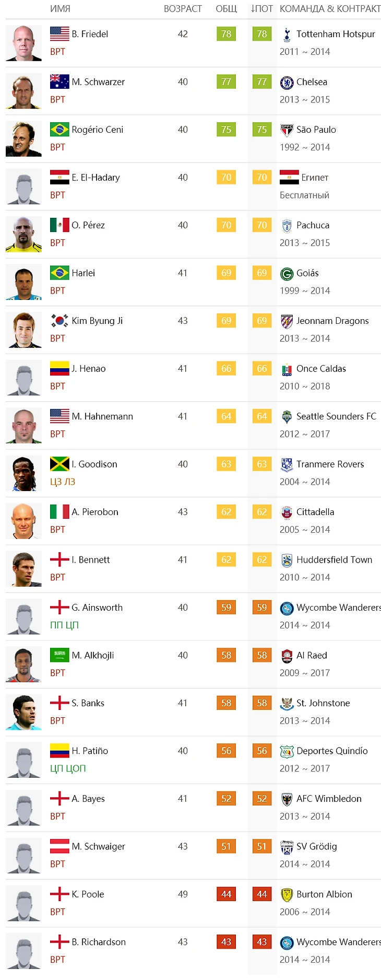
Task: Click the Chelsea club badge icon
Action: pyautogui.click(x=287, y=82)
